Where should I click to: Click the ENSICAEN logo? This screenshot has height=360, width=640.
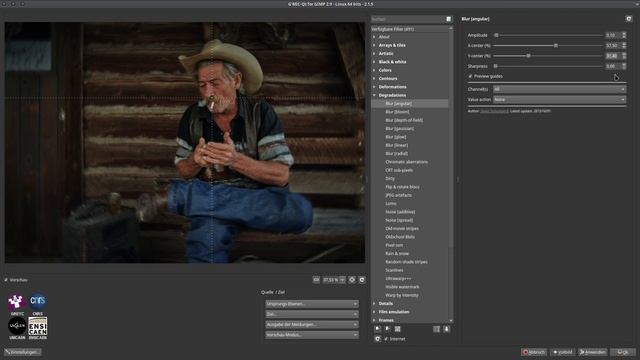(38, 326)
